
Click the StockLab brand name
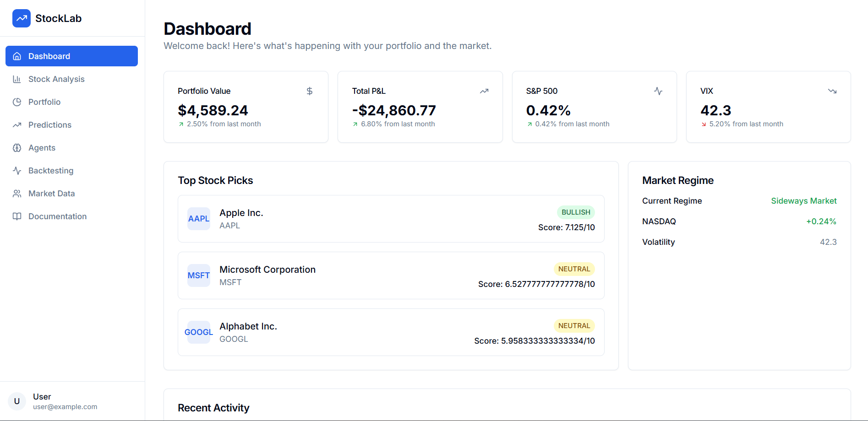click(x=58, y=18)
